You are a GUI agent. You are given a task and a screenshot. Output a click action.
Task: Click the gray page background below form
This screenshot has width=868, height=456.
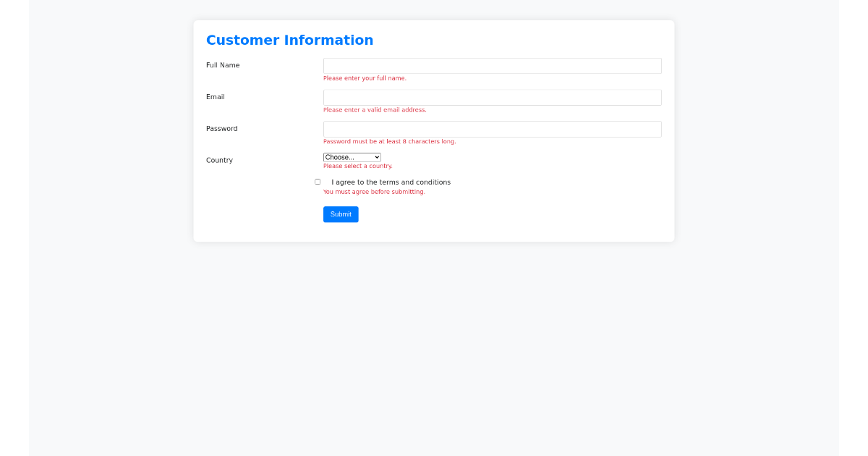click(x=434, y=347)
